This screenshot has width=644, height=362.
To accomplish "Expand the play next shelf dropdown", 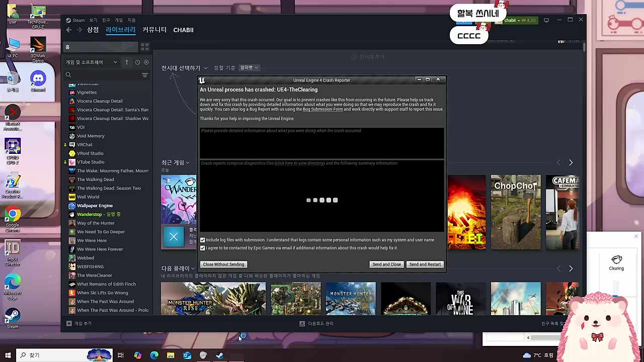I will tap(178, 268).
